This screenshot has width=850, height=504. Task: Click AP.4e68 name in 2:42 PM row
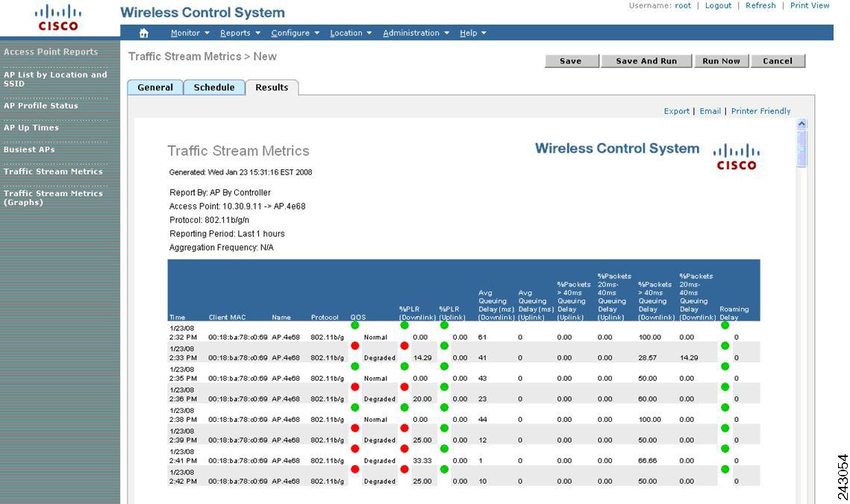(286, 482)
